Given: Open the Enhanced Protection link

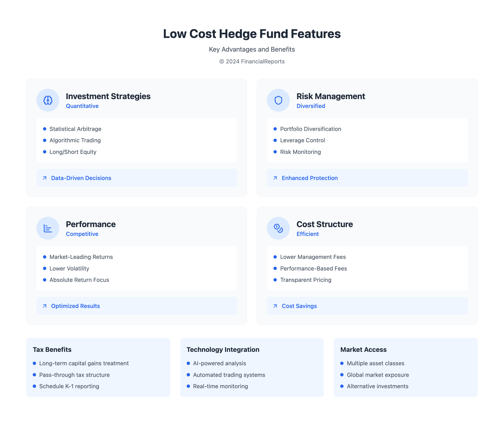Looking at the screenshot, I should coord(310,178).
